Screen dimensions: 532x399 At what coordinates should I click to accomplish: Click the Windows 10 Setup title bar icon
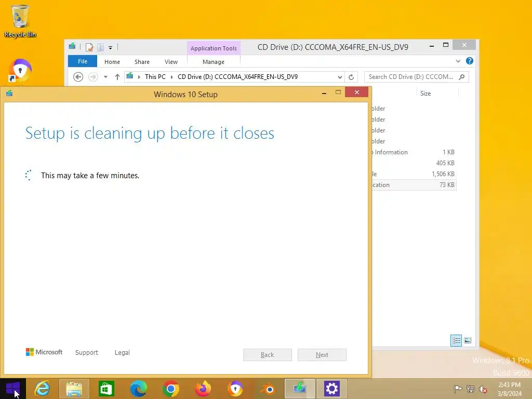click(x=9, y=94)
